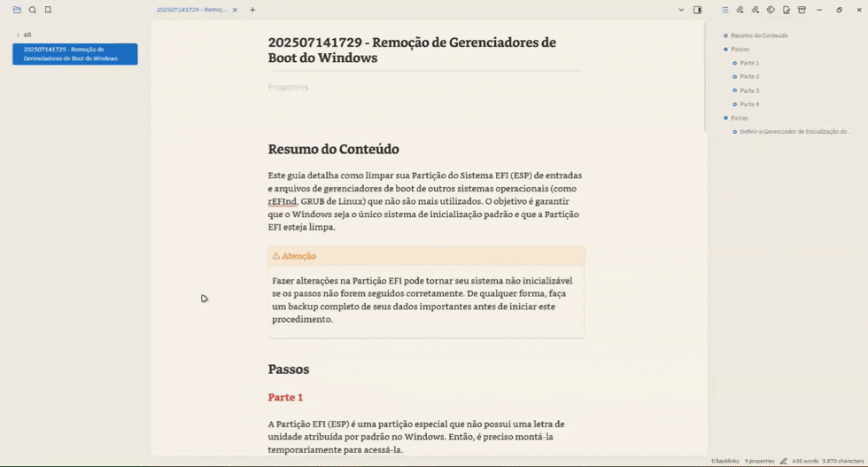Go to Extras heading in outline
The width and height of the screenshot is (868, 467).
(739, 118)
